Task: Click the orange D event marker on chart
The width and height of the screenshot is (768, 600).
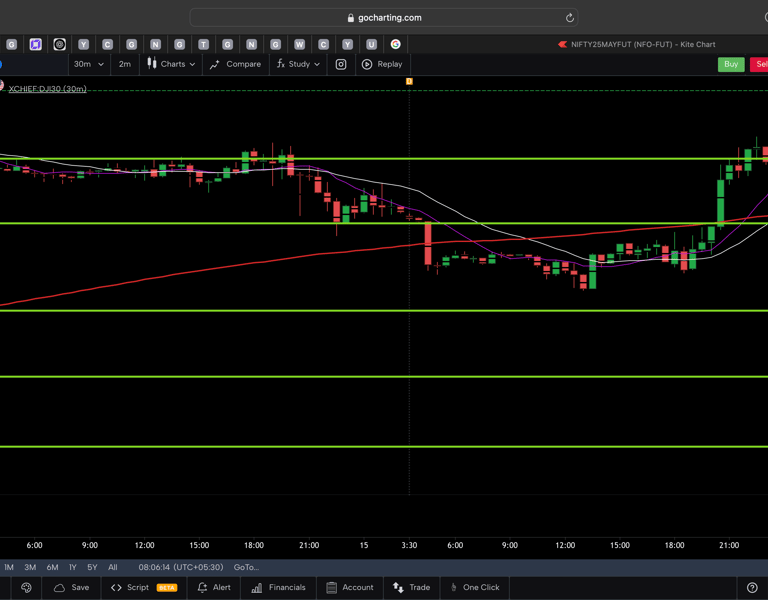Action: tap(409, 81)
